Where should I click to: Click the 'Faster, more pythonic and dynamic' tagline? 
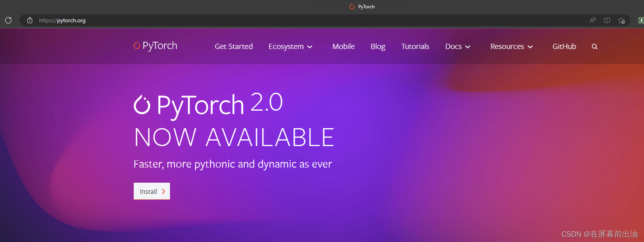coord(232,164)
